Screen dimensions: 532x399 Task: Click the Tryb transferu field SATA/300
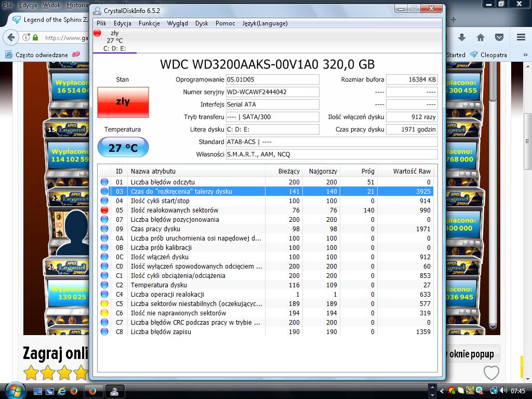point(272,117)
